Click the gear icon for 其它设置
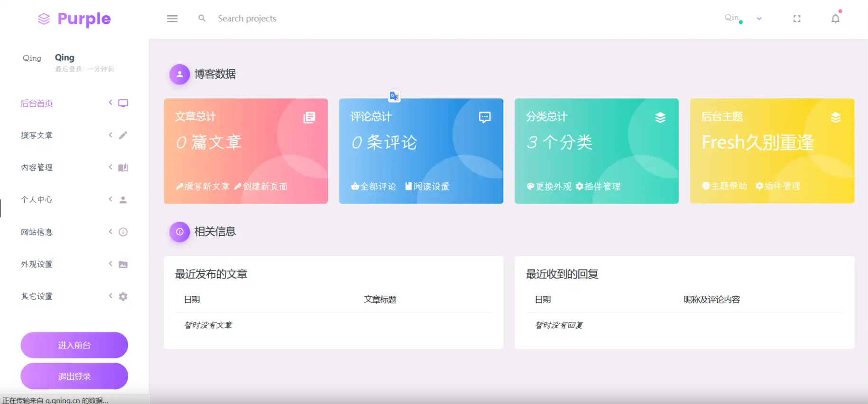 [x=123, y=296]
